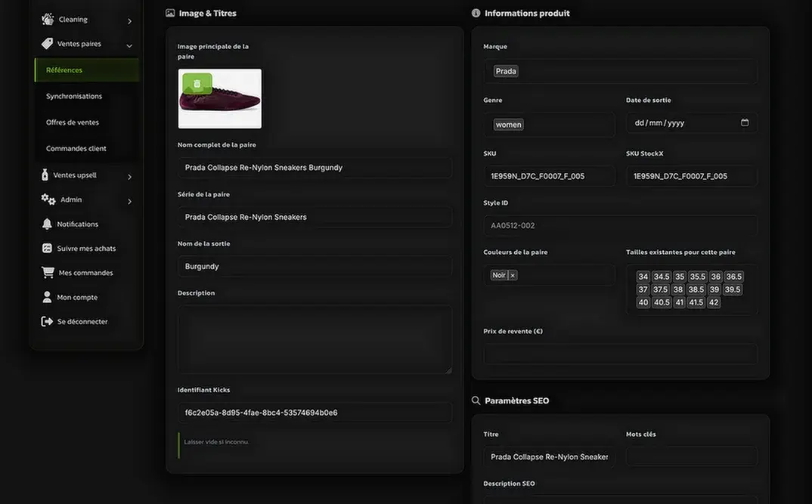Click Suivre mes achats chart icon
This screenshot has width=812, height=504.
(x=47, y=248)
